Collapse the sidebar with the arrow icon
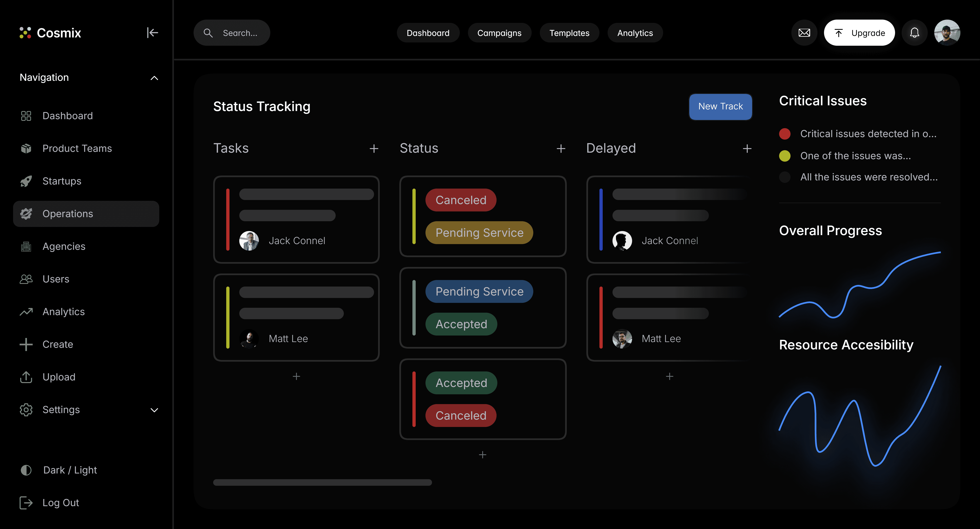The width and height of the screenshot is (980, 529). pos(152,33)
